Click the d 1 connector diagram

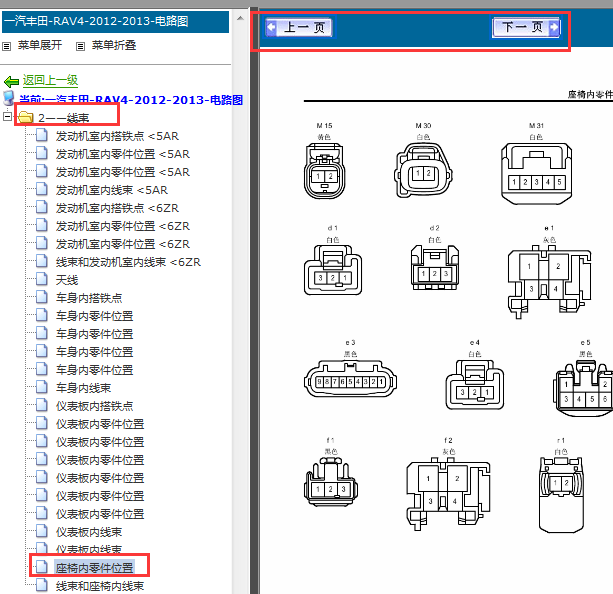333,270
